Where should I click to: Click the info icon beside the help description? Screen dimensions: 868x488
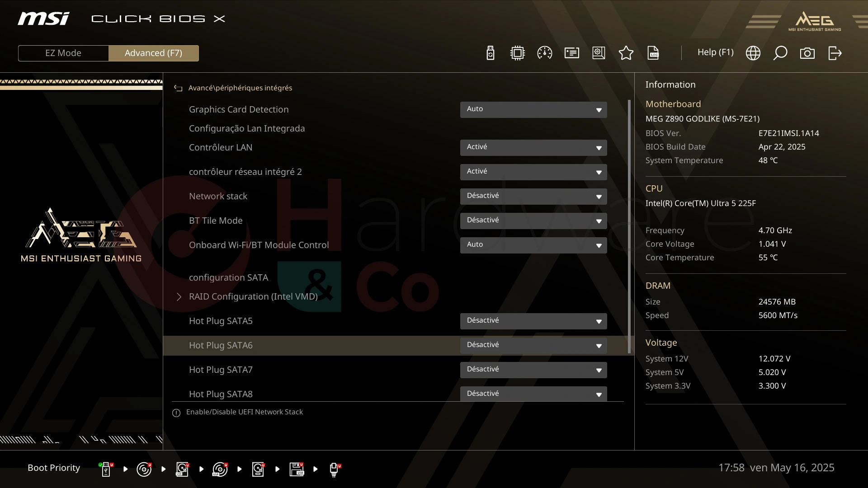(176, 413)
